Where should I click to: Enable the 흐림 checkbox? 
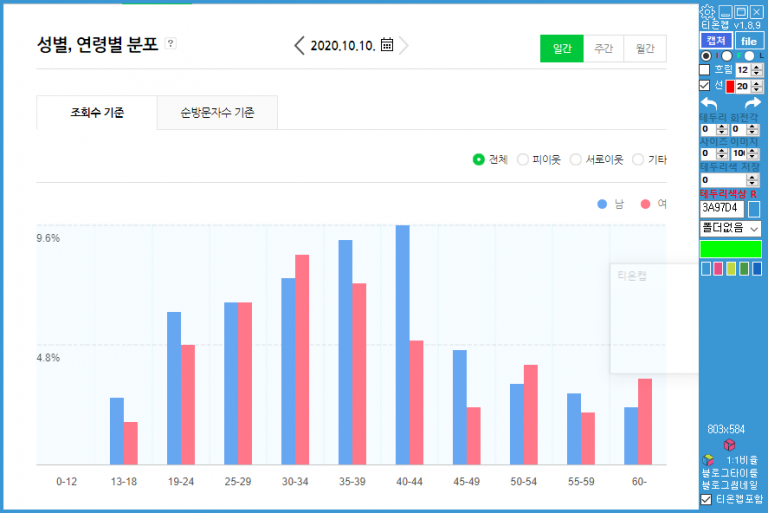[705, 70]
